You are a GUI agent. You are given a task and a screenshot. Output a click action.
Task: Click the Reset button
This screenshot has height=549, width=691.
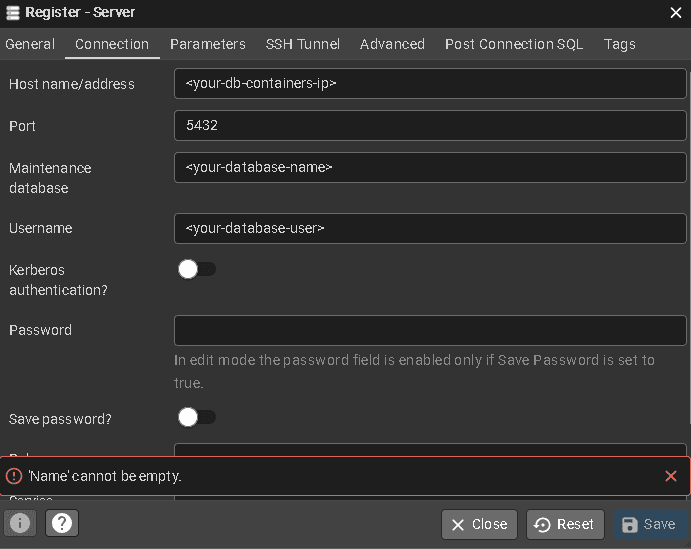(x=565, y=524)
